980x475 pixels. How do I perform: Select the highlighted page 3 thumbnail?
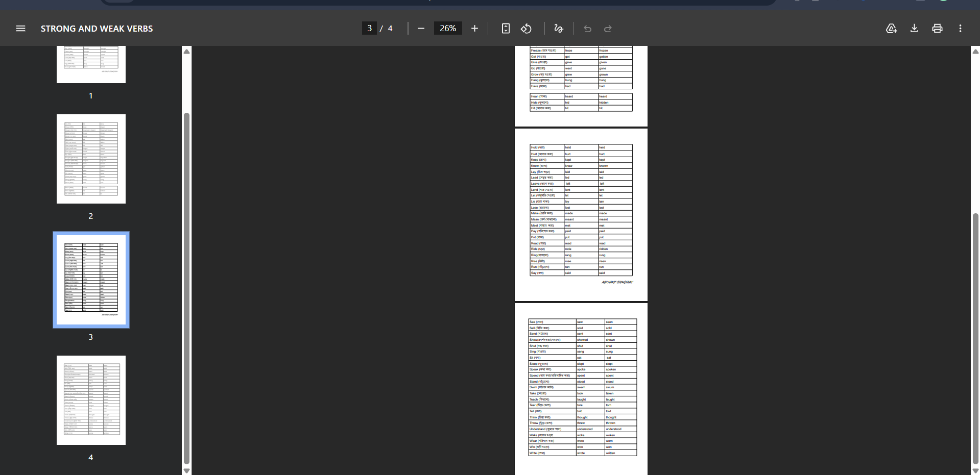(x=91, y=280)
